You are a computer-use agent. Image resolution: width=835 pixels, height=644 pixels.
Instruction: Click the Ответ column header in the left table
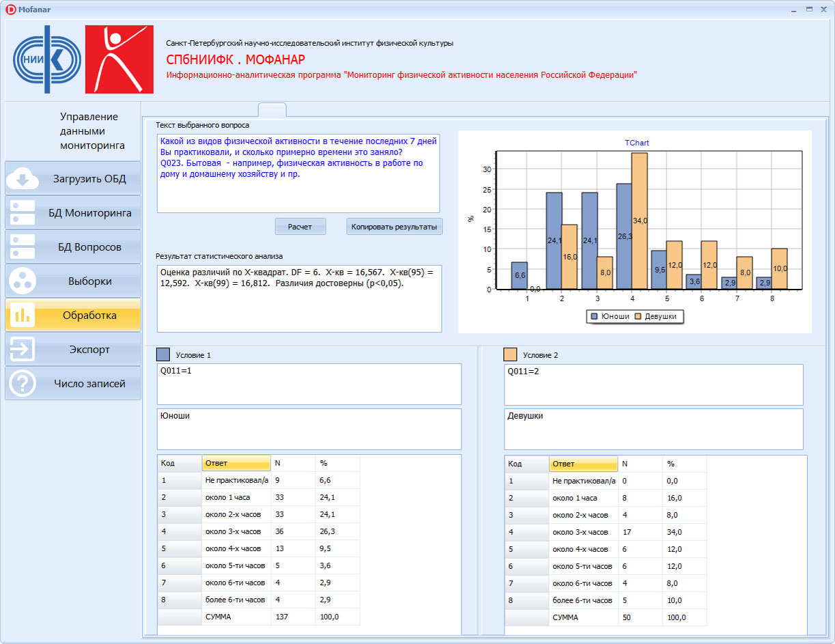tap(236, 463)
